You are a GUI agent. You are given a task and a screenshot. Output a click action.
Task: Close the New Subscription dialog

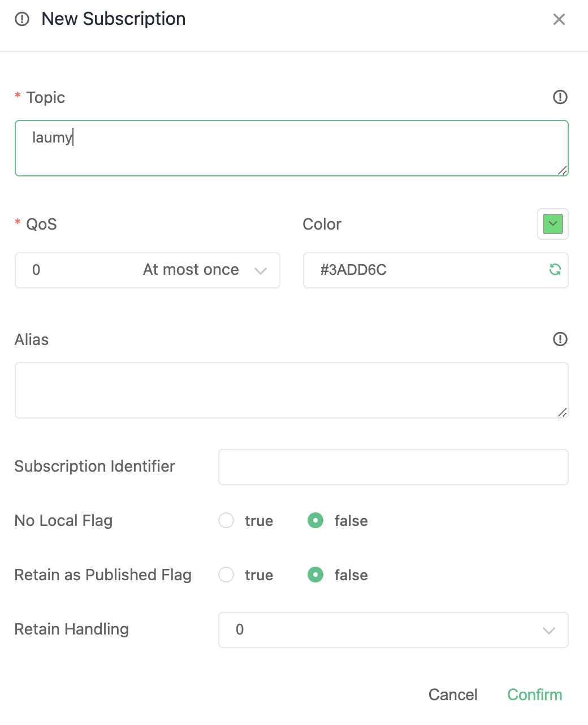(x=559, y=19)
